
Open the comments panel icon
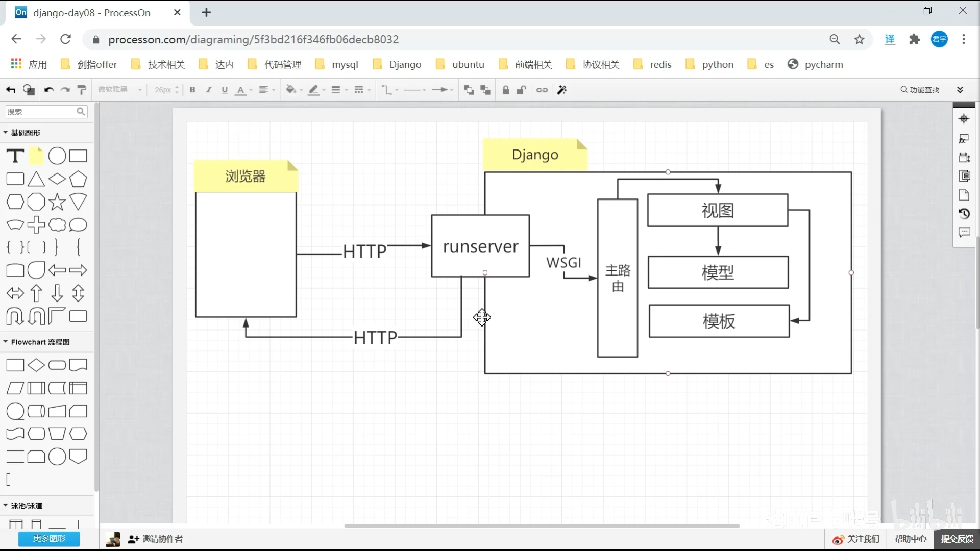(964, 233)
